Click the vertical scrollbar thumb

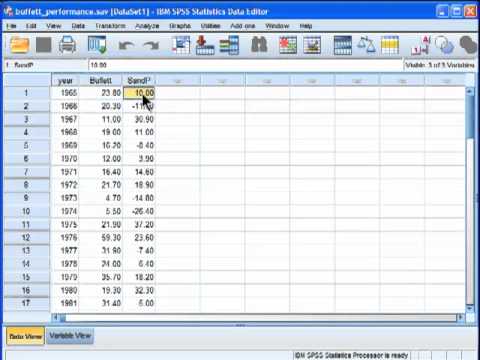470,117
